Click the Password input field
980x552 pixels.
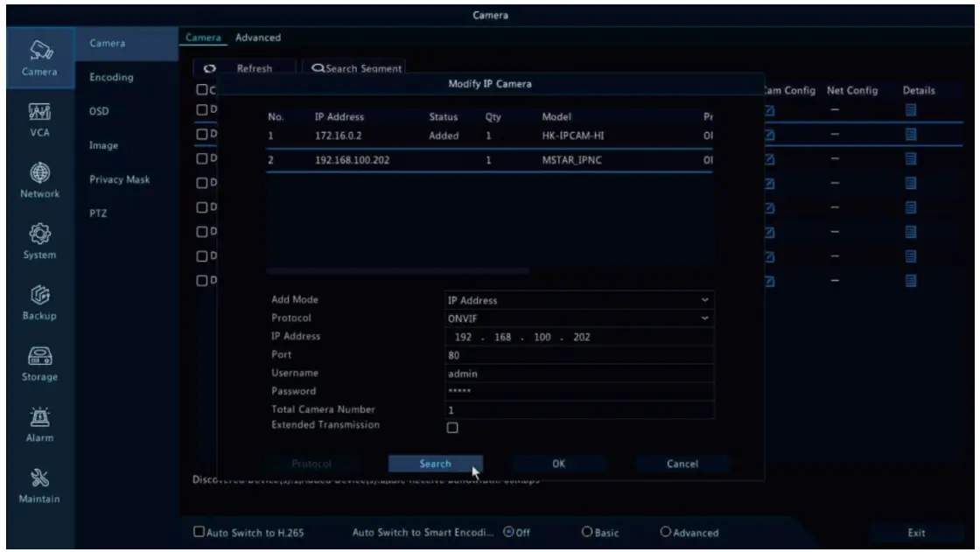pos(578,391)
